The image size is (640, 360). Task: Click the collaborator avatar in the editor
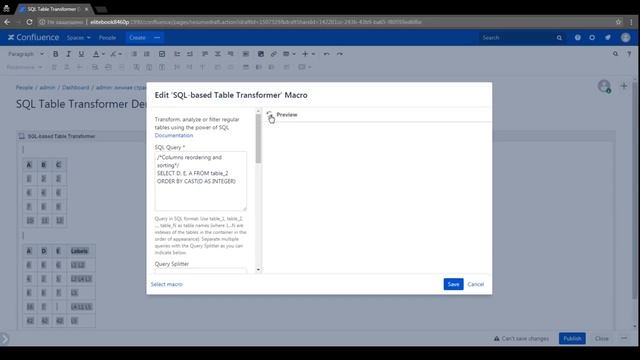click(604, 86)
